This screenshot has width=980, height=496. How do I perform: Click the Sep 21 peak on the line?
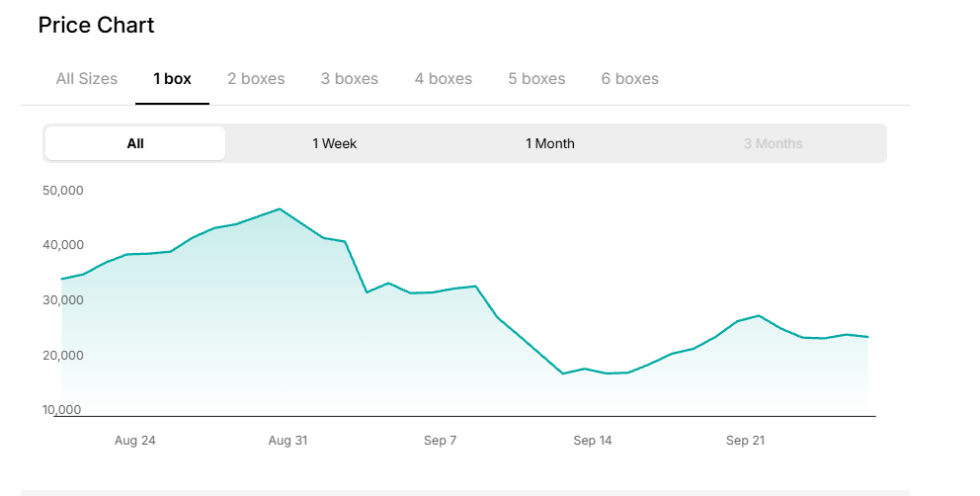point(759,315)
